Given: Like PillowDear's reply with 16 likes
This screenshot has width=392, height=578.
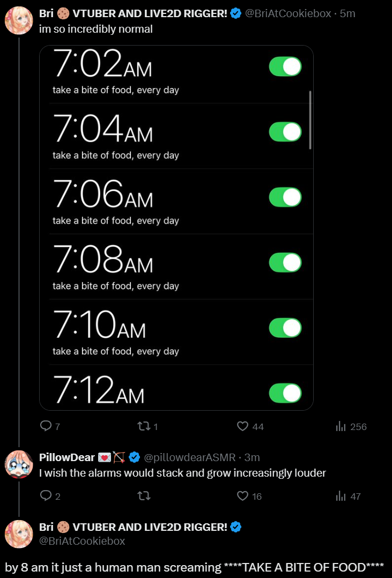Looking at the screenshot, I should (249, 496).
